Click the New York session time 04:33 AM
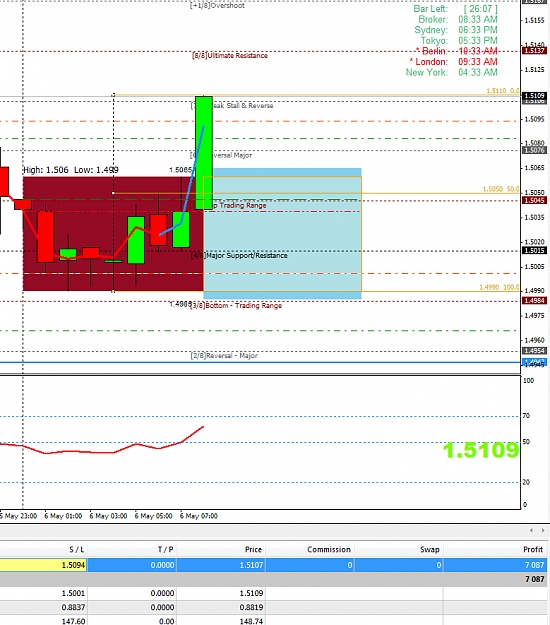 pyautogui.click(x=478, y=73)
